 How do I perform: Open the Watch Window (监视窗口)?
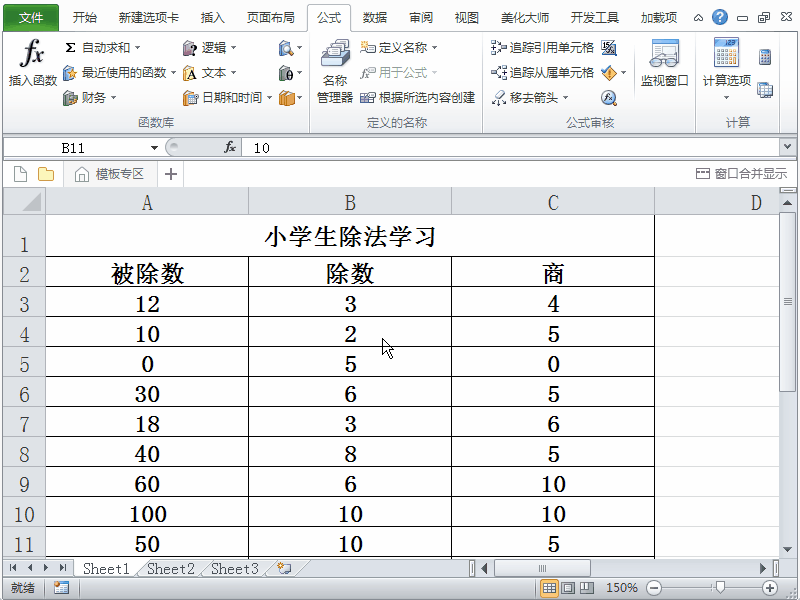[x=664, y=66]
